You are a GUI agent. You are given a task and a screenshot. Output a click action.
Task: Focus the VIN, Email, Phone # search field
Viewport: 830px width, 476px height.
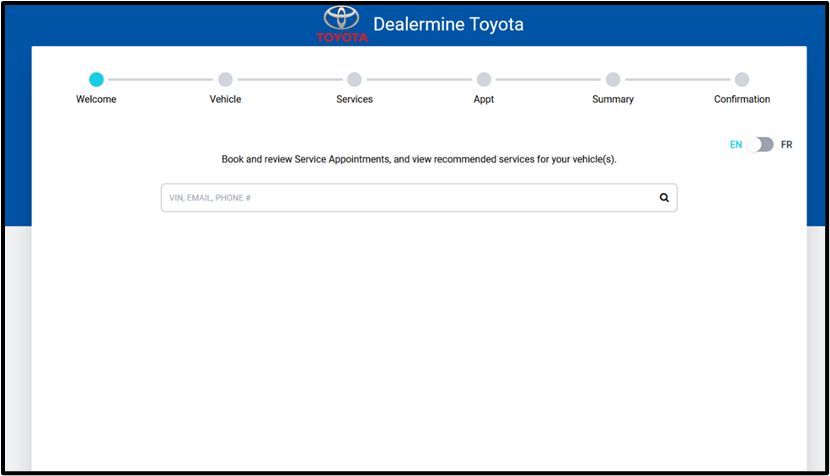[x=400, y=198]
